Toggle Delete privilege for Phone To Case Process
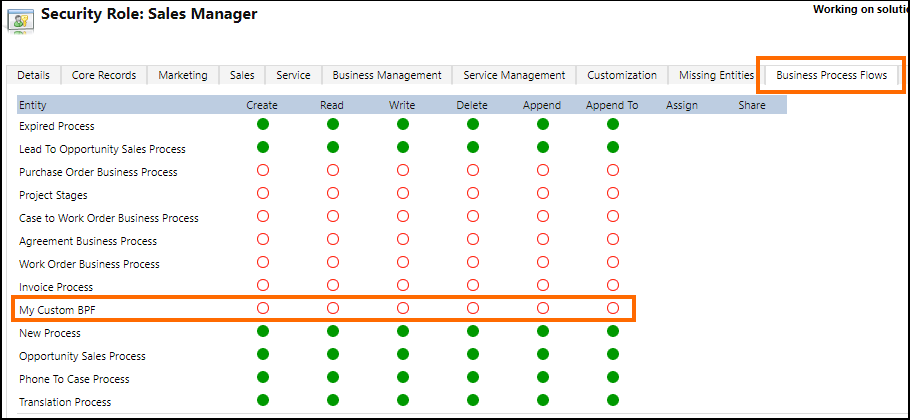The image size is (910, 420). pos(472,377)
